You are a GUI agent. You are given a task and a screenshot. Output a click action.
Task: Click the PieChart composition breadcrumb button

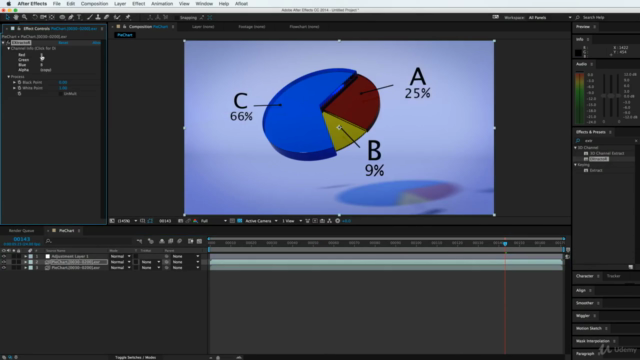click(x=125, y=35)
